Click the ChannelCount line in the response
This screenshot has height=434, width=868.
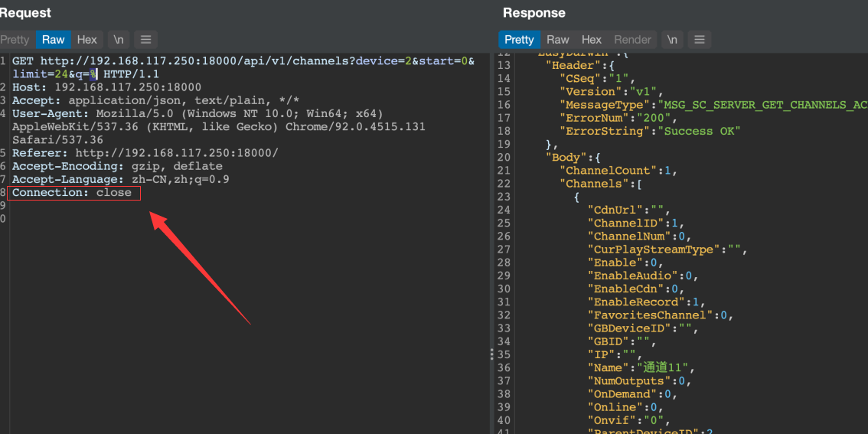coord(618,171)
